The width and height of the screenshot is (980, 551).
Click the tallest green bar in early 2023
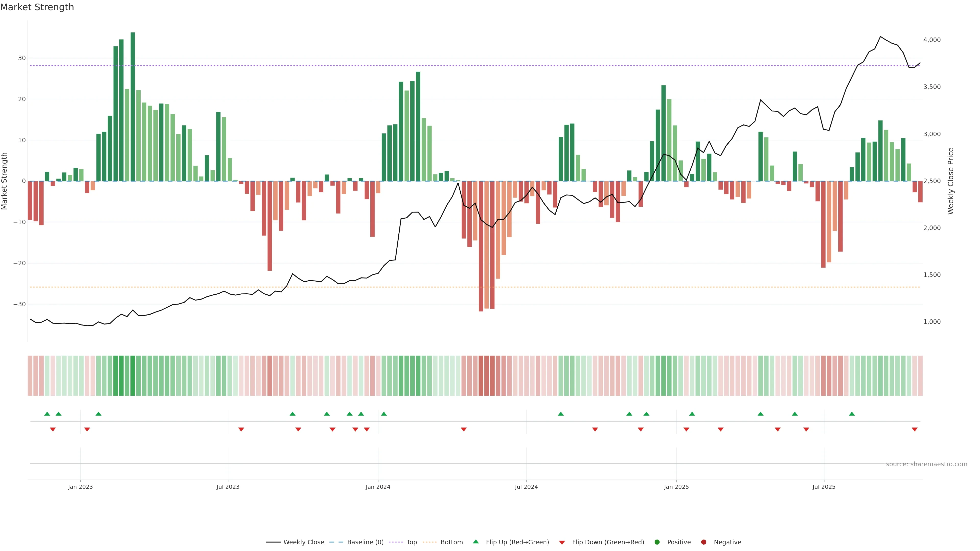[133, 106]
